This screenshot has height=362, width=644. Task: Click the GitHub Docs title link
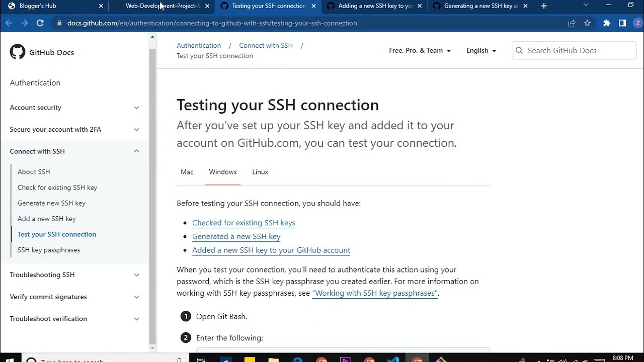coord(51,52)
